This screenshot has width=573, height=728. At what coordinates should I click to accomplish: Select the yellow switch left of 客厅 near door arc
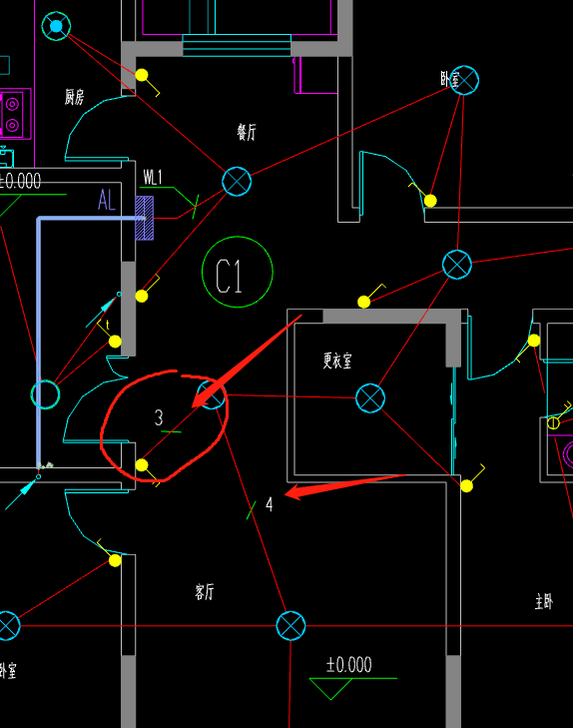coord(115,560)
